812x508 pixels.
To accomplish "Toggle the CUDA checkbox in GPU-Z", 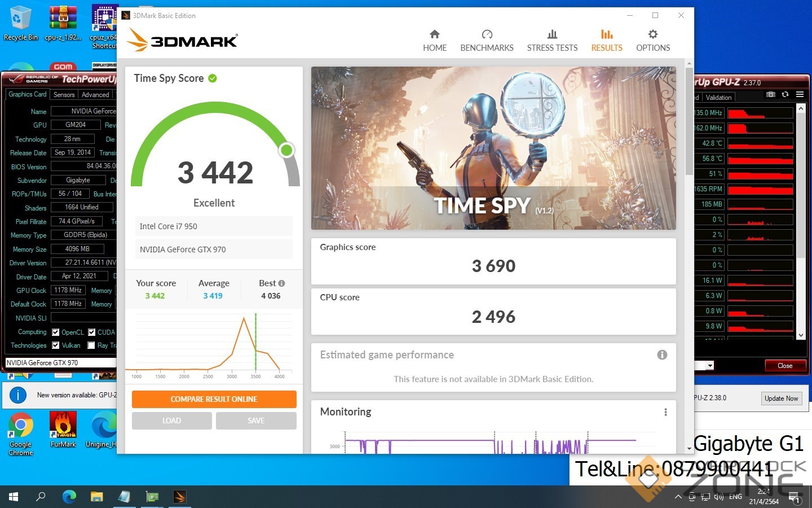I will [92, 332].
